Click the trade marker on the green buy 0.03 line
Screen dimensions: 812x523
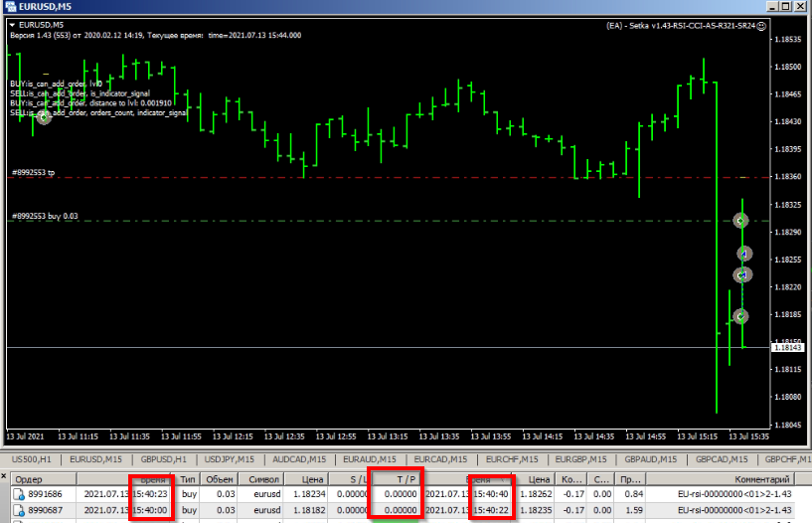click(741, 221)
